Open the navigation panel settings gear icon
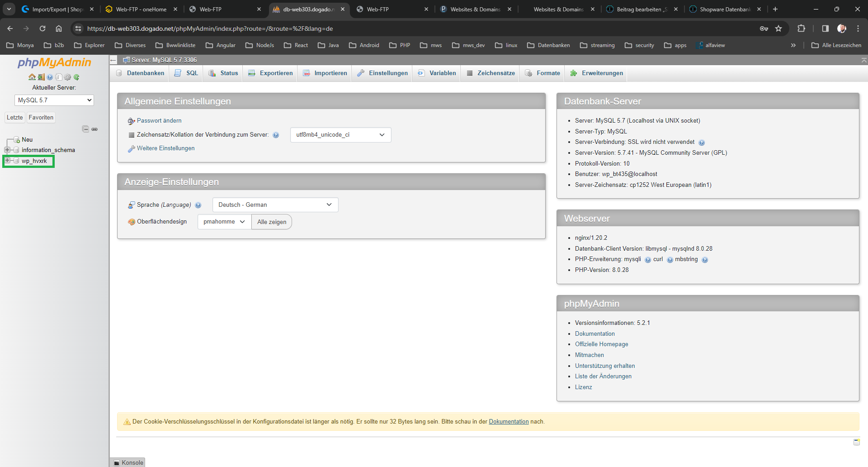This screenshot has height=467, width=868. 67,77
